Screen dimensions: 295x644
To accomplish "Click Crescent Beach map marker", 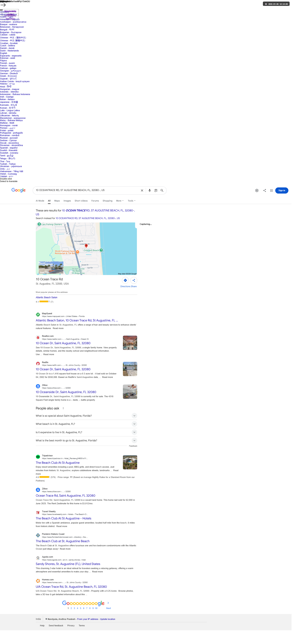I will click(101, 250).
